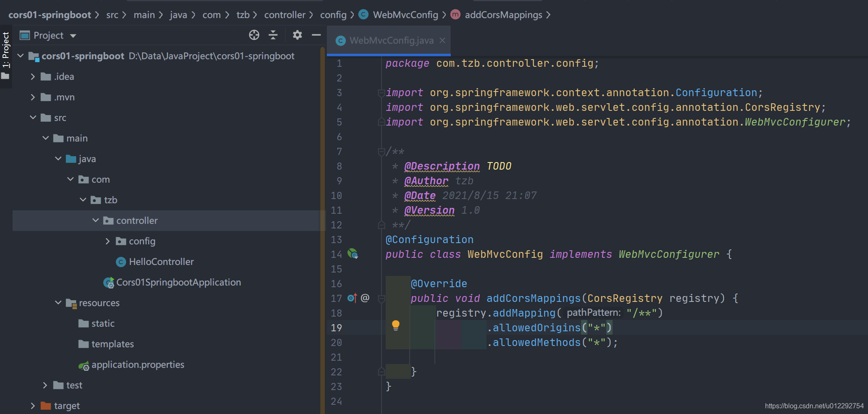Click the intention light bulb on line 19
Image resolution: width=868 pixels, height=414 pixels.
pyautogui.click(x=396, y=325)
